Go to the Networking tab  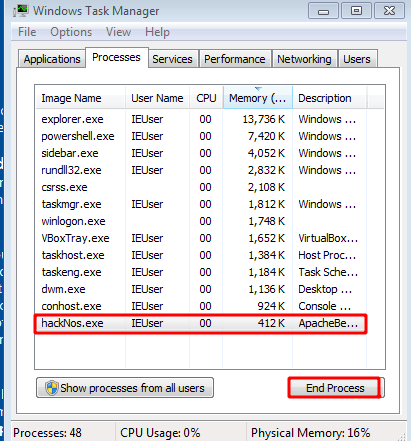[x=304, y=59]
